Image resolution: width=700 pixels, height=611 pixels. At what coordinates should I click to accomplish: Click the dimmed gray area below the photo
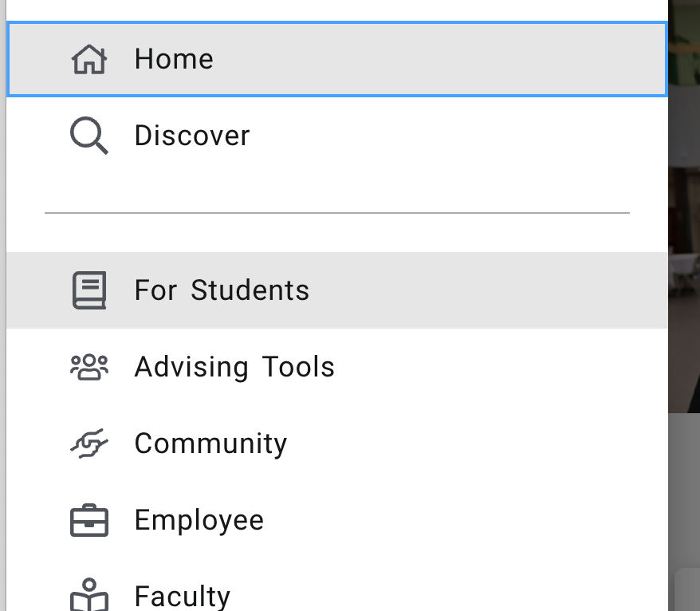[x=684, y=489]
